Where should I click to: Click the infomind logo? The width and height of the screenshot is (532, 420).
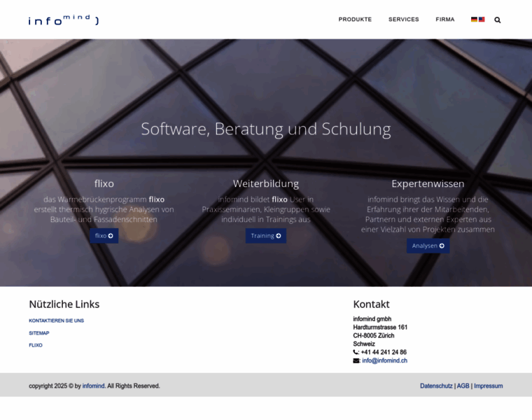pyautogui.click(x=64, y=20)
